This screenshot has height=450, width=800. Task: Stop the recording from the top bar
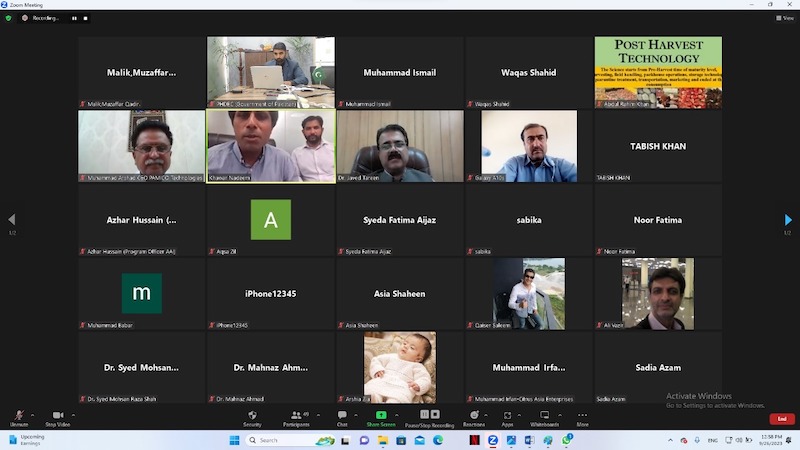coord(85,18)
